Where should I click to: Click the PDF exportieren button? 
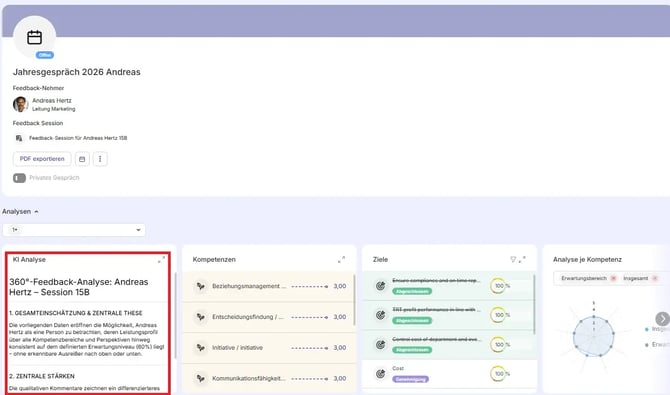pyautogui.click(x=42, y=159)
